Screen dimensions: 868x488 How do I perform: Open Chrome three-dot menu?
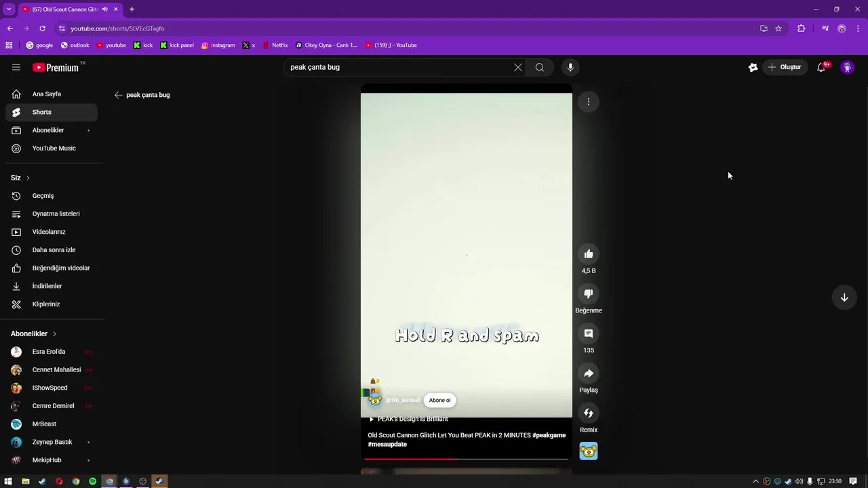pos(859,28)
